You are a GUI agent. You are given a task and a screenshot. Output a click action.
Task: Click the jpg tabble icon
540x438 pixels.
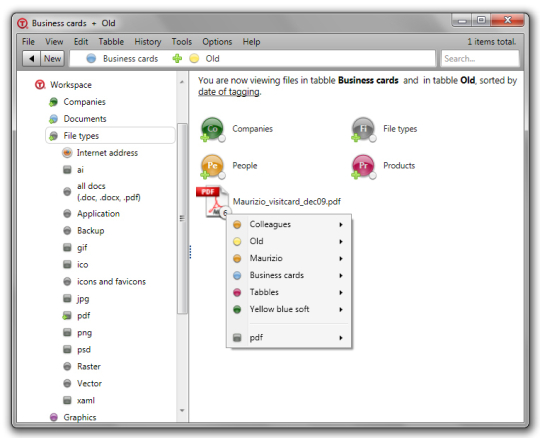(x=67, y=299)
